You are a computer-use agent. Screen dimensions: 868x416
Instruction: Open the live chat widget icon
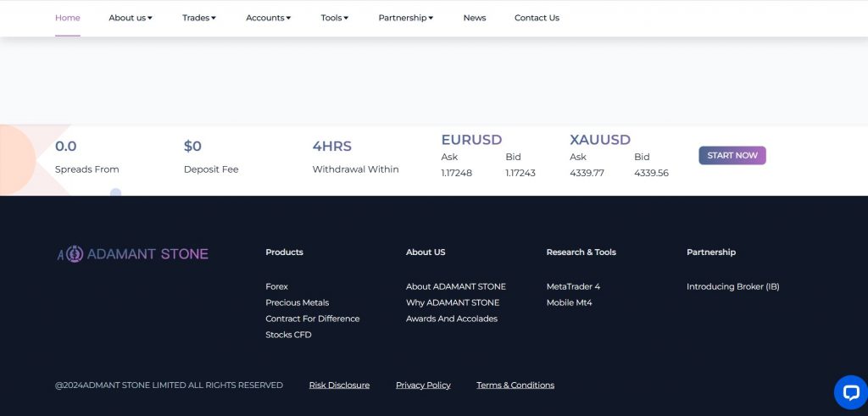coord(849,391)
